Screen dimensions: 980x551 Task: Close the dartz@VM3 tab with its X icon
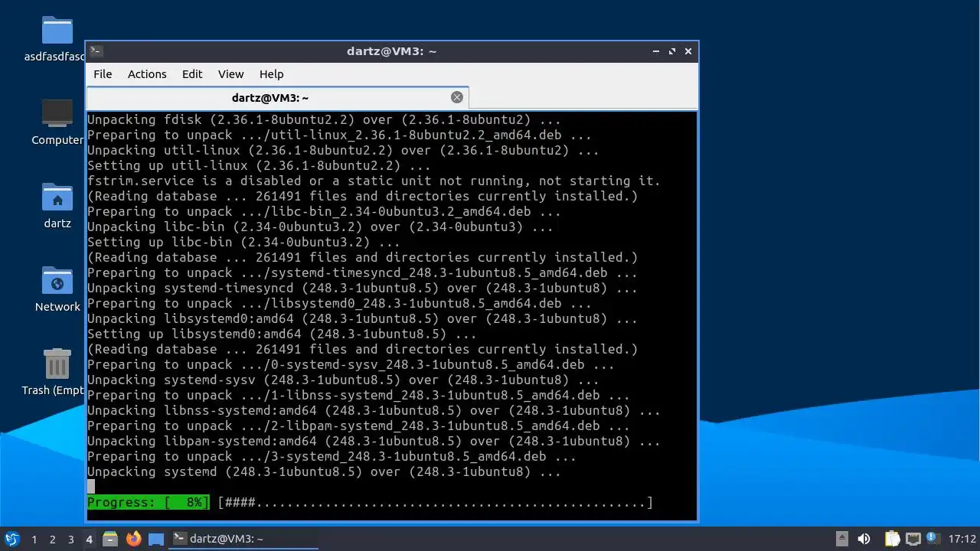tap(457, 97)
